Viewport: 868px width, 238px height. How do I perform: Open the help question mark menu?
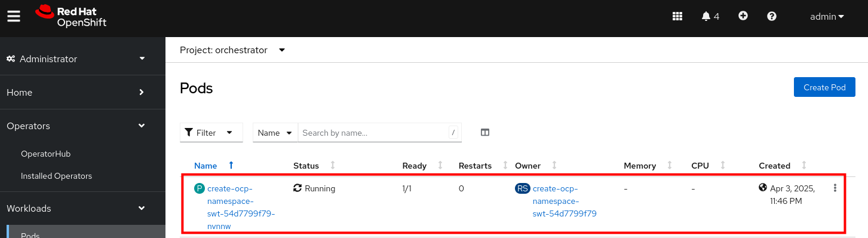[x=772, y=16]
